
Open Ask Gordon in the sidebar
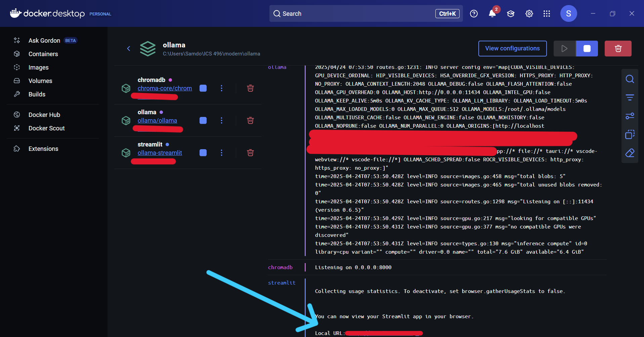coord(44,41)
